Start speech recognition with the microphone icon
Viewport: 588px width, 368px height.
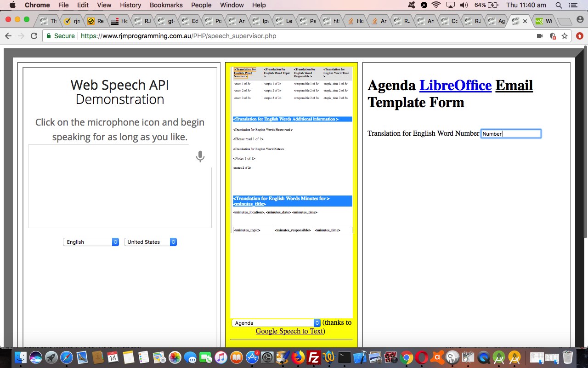200,156
